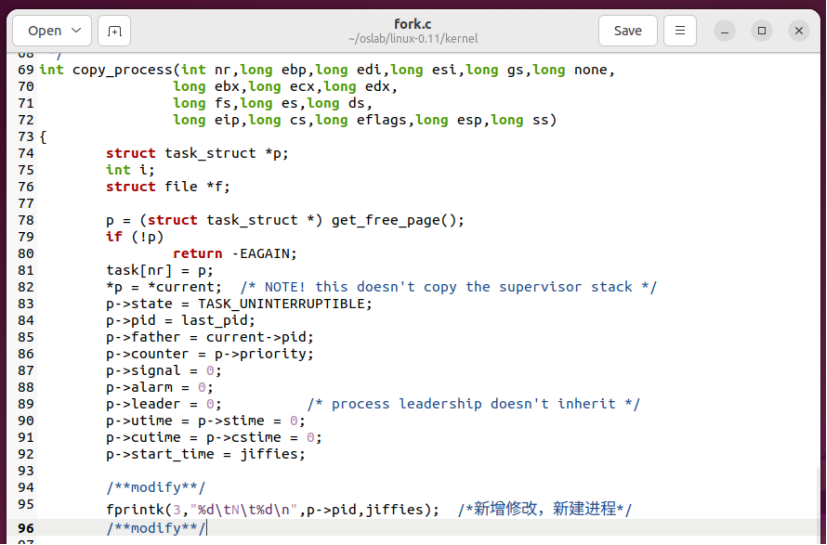
Task: Click 'long ebx' on line 70
Action: click(x=206, y=87)
